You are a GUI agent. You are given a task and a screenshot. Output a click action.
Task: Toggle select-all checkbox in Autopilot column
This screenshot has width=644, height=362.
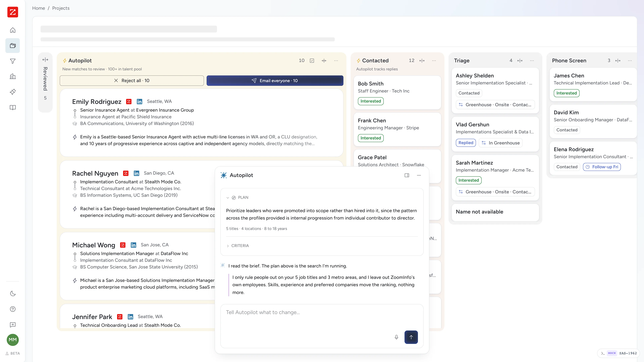click(x=312, y=61)
